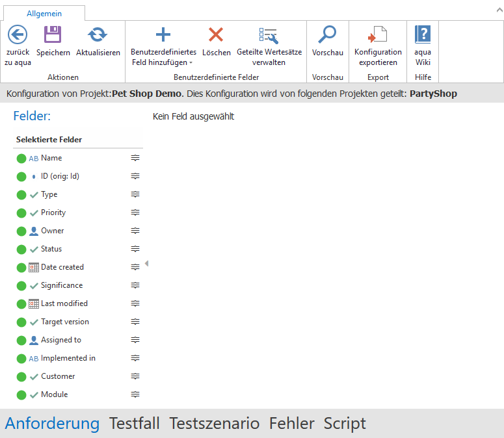Screen dimensions: 504x438
Task: Open the options handle for Status field
Action: pos(135,249)
